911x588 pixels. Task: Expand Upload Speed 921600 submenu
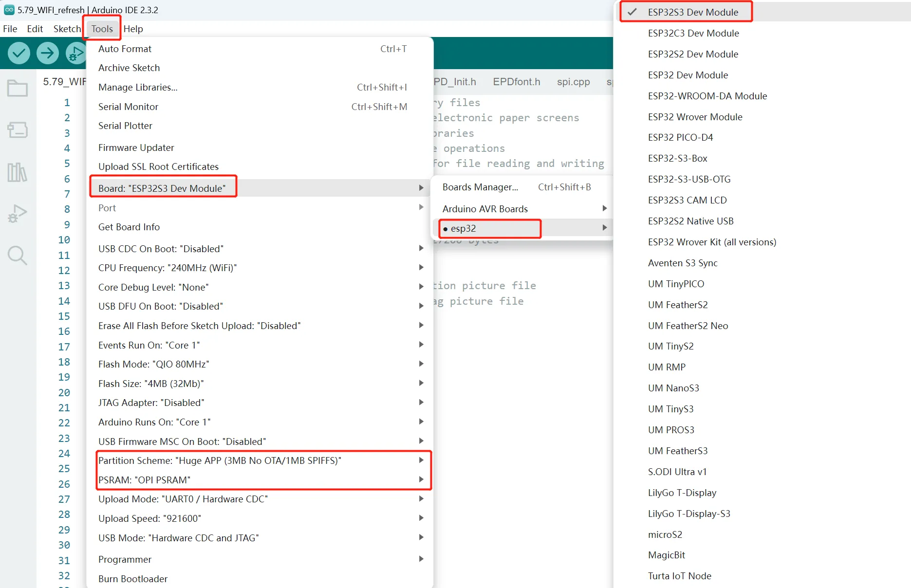click(260, 518)
